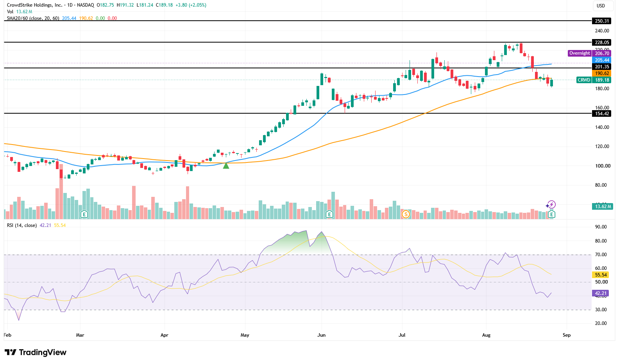The image size is (619, 364).
Task: Click the open price O182.75 value
Action: click(x=106, y=5)
